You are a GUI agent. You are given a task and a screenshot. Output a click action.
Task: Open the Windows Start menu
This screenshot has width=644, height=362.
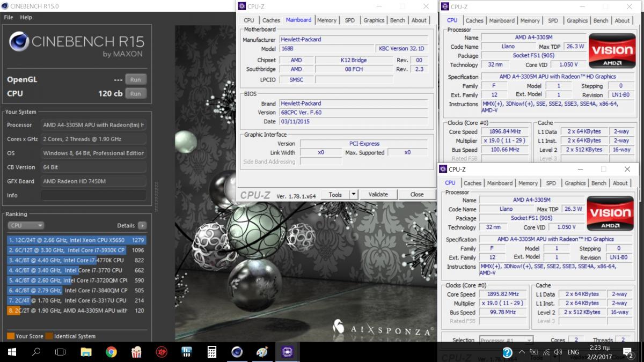pyautogui.click(x=12, y=352)
